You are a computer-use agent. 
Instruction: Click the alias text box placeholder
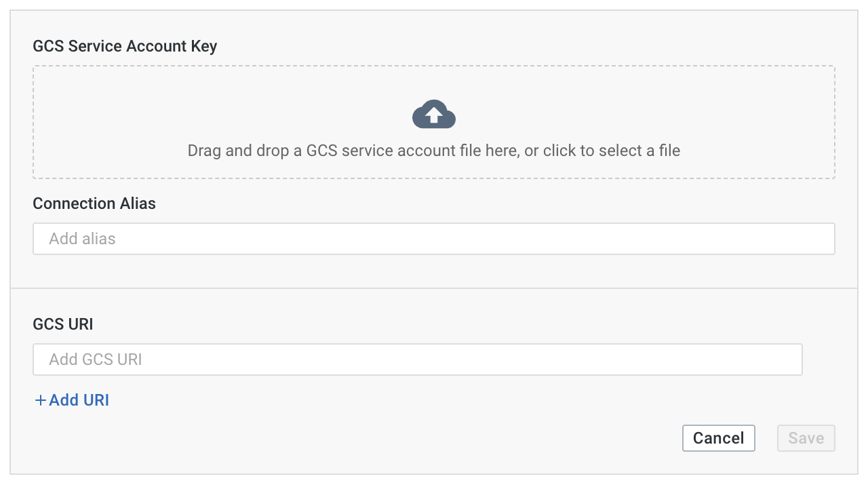click(81, 239)
